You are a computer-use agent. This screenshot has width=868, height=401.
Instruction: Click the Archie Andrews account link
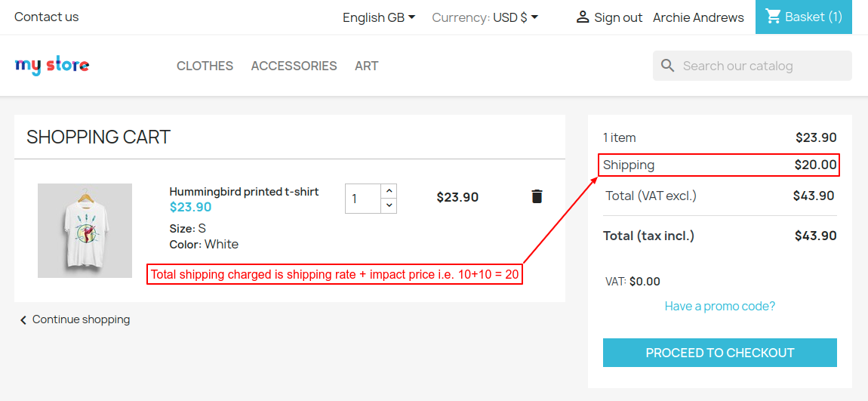698,17
